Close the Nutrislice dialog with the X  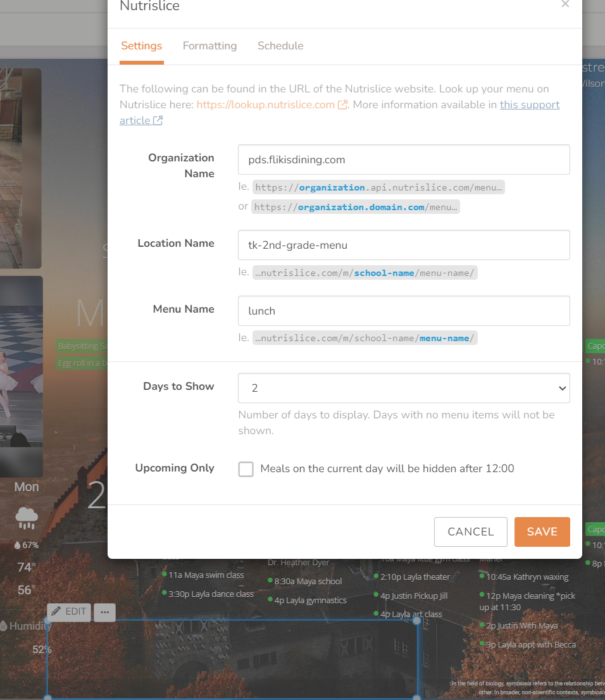pos(565,4)
